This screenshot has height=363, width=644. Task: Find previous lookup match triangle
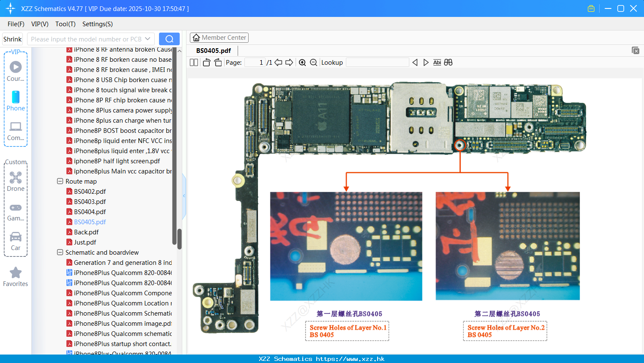[415, 63]
